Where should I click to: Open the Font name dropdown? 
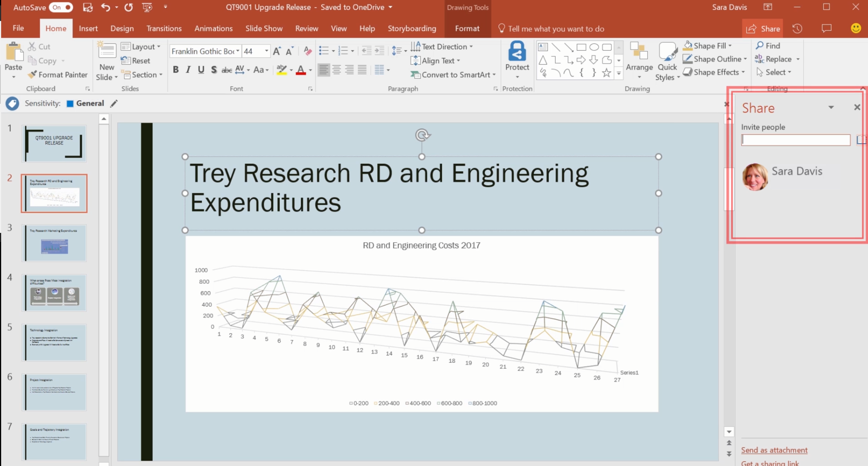pos(238,51)
